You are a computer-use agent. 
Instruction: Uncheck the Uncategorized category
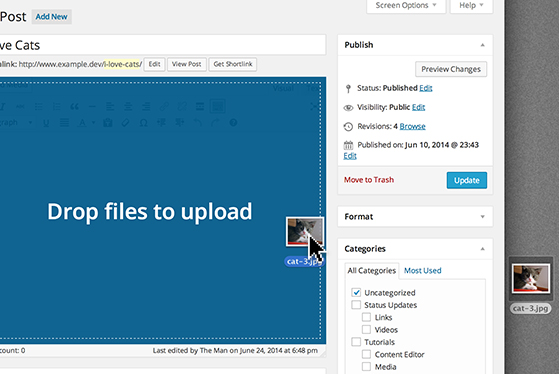[356, 292]
